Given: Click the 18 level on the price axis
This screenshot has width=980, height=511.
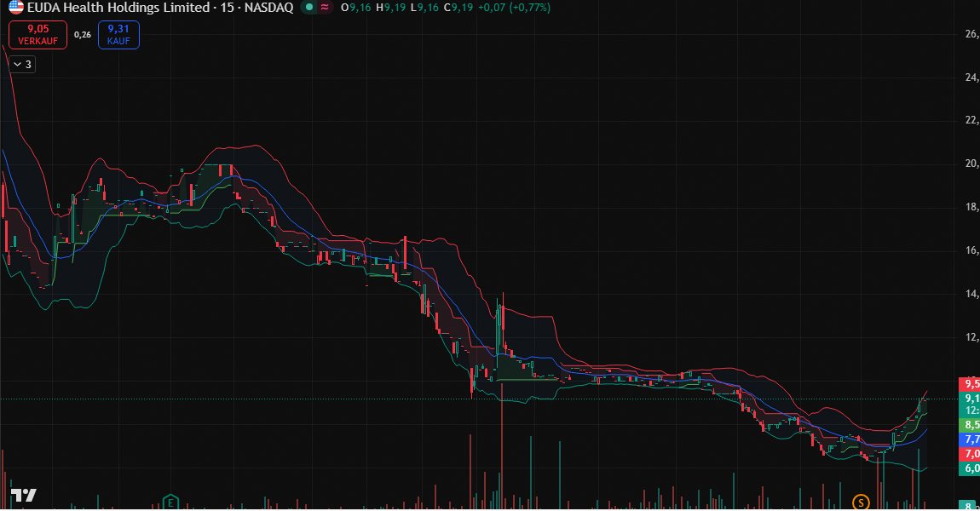Looking at the screenshot, I should 971,207.
